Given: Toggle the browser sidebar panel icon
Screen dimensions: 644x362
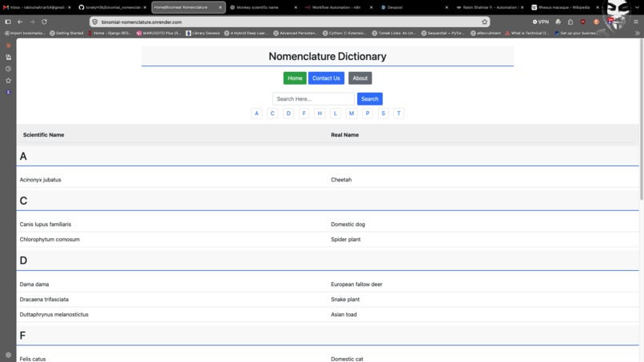Looking at the screenshot, I should coord(8,22).
